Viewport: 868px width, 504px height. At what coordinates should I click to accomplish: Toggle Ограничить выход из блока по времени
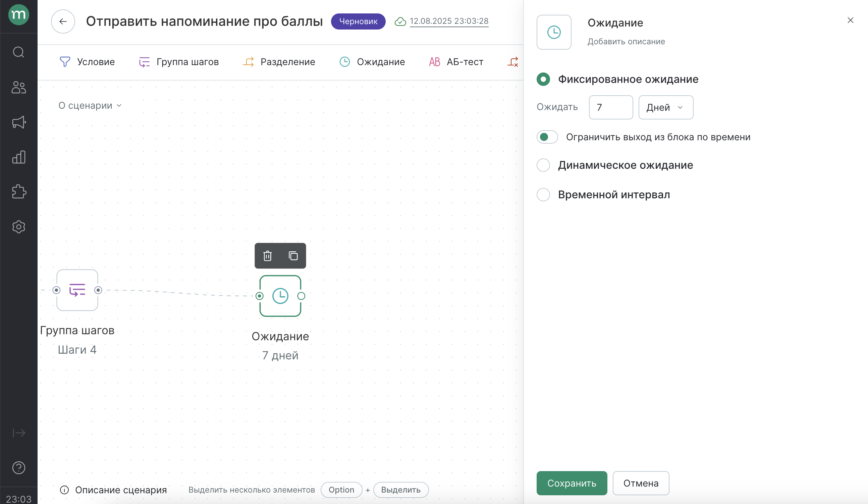547,137
